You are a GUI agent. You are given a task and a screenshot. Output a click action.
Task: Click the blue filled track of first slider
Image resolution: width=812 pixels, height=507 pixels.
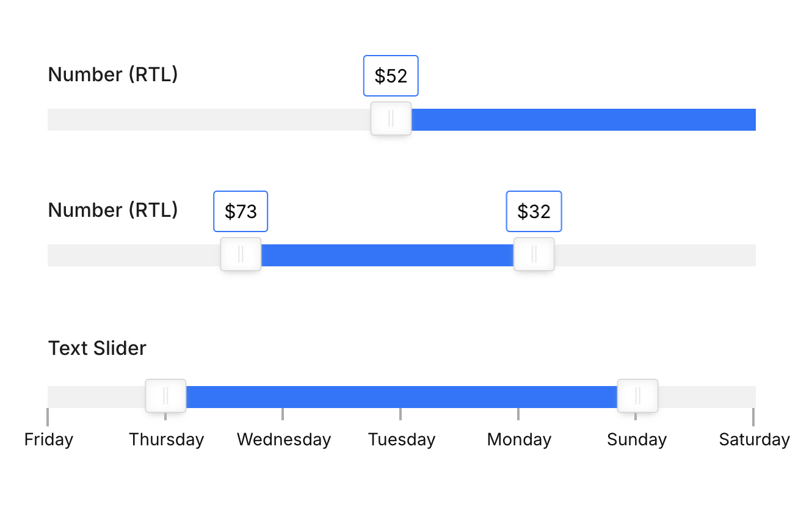(584, 120)
